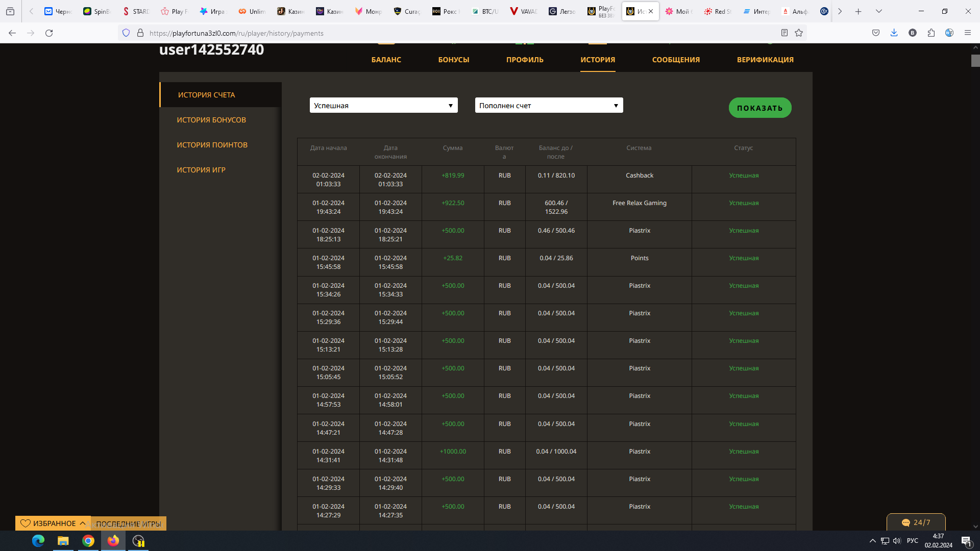Expand the ИЗБРАННОЕ favorites panel
Viewport: 980px width, 551px height.
click(x=53, y=523)
